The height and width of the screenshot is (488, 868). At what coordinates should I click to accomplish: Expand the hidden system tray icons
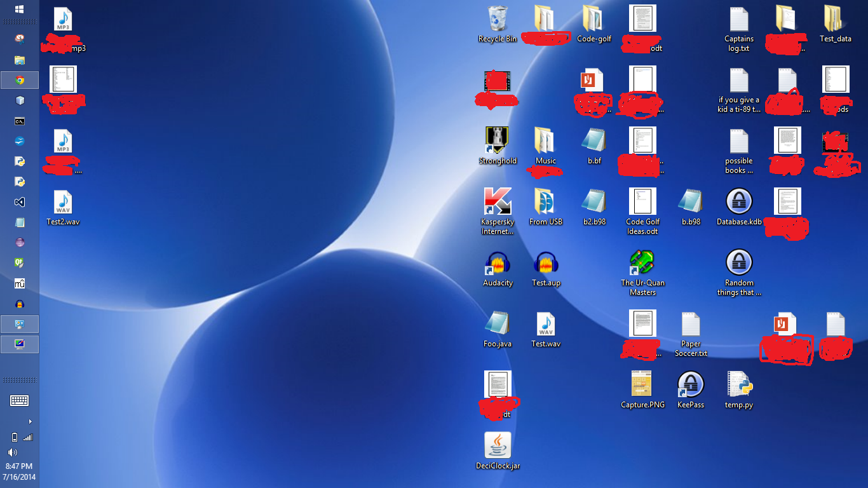(29, 421)
